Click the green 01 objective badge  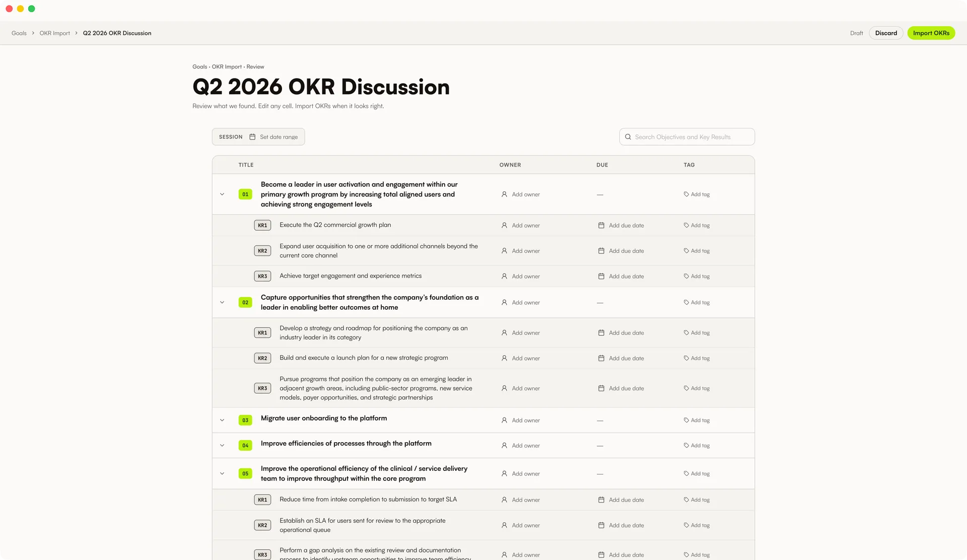245,194
